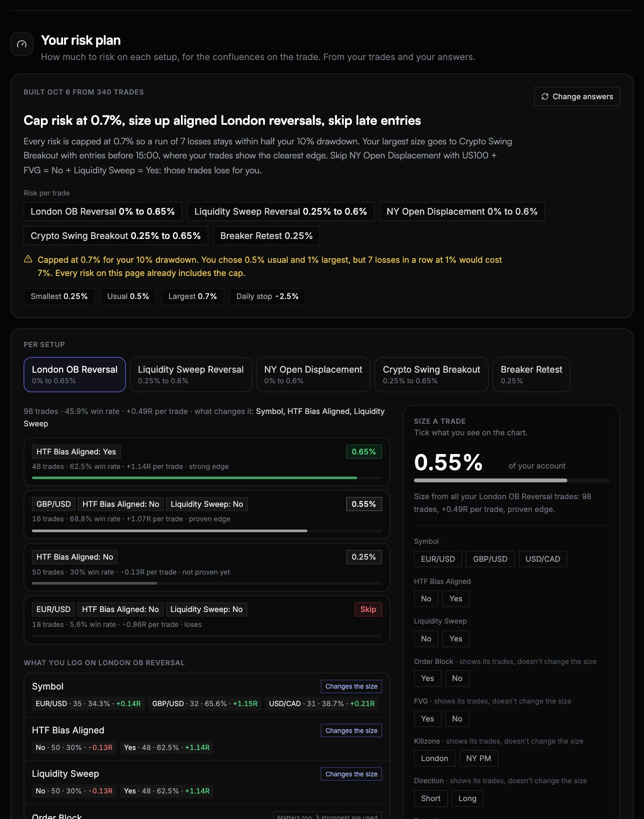Click the yellow warning triangle icon
The image size is (644, 819).
(x=28, y=259)
